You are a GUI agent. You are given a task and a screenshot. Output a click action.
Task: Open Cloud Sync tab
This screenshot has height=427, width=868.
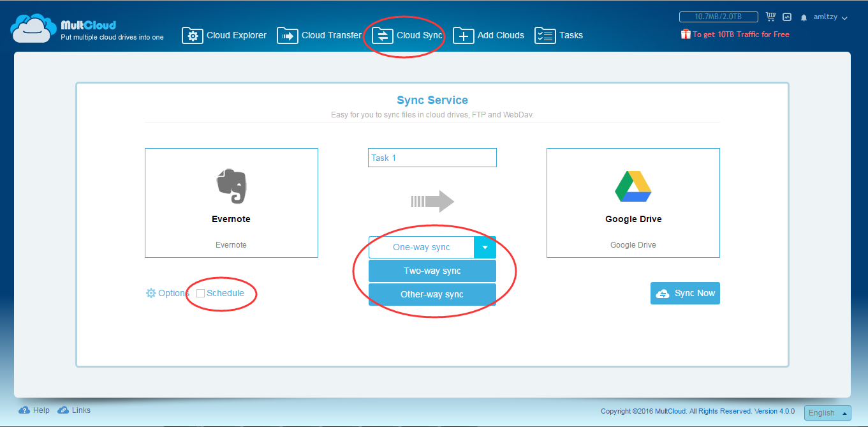point(407,36)
